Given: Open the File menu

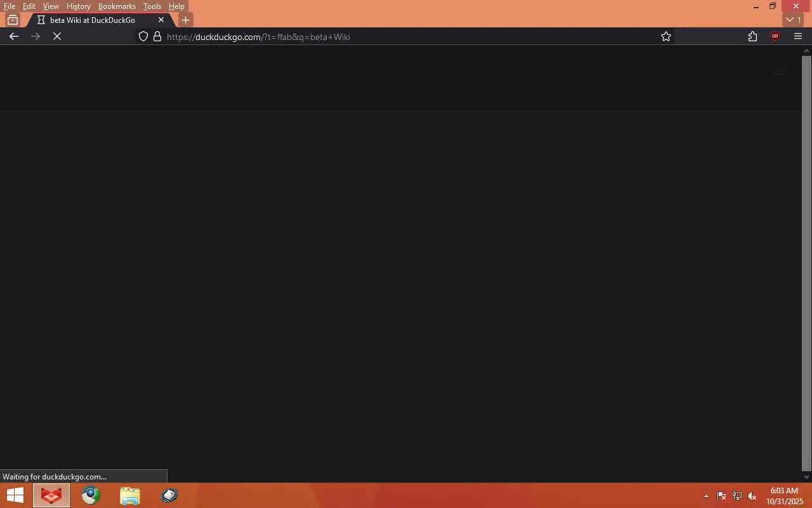Looking at the screenshot, I should [10, 6].
